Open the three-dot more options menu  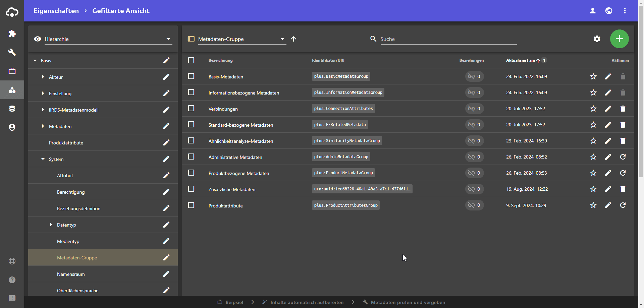coord(625,11)
